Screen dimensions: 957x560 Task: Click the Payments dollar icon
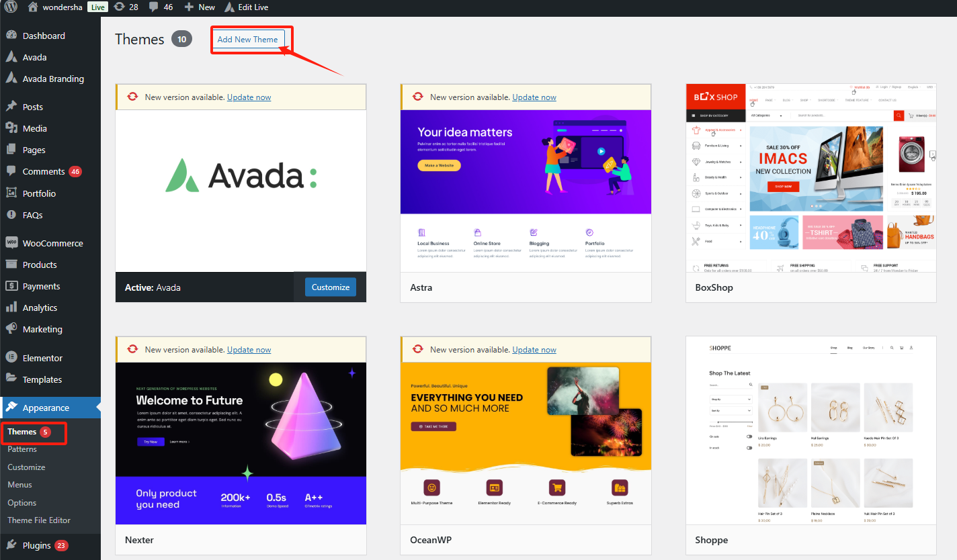point(11,286)
